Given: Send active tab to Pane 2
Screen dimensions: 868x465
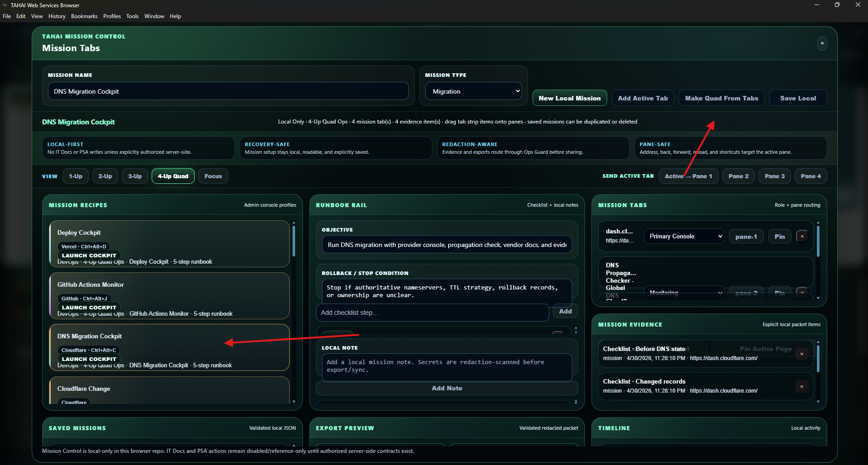Looking at the screenshot, I should pos(739,176).
